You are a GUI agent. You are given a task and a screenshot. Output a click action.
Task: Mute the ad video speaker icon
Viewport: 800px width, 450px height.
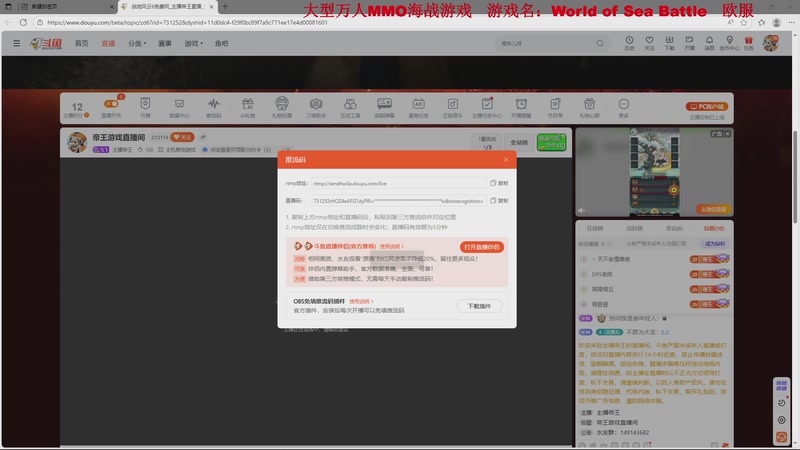[582, 210]
